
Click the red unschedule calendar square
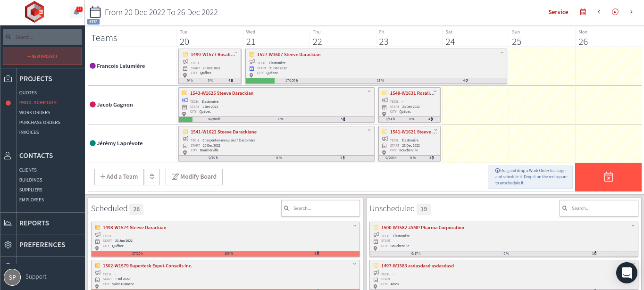[609, 177]
